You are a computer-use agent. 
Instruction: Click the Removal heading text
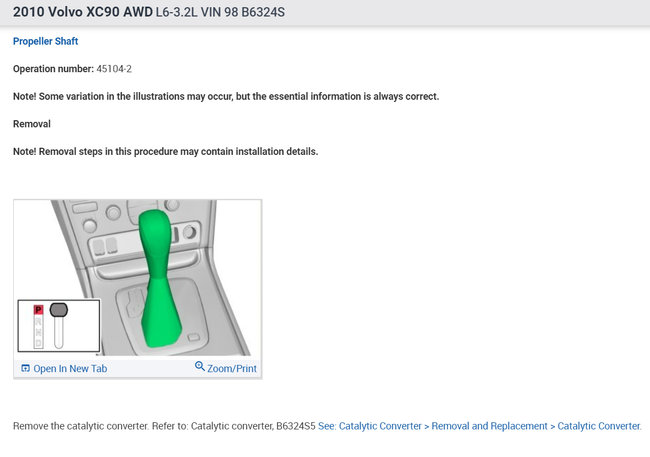(32, 124)
